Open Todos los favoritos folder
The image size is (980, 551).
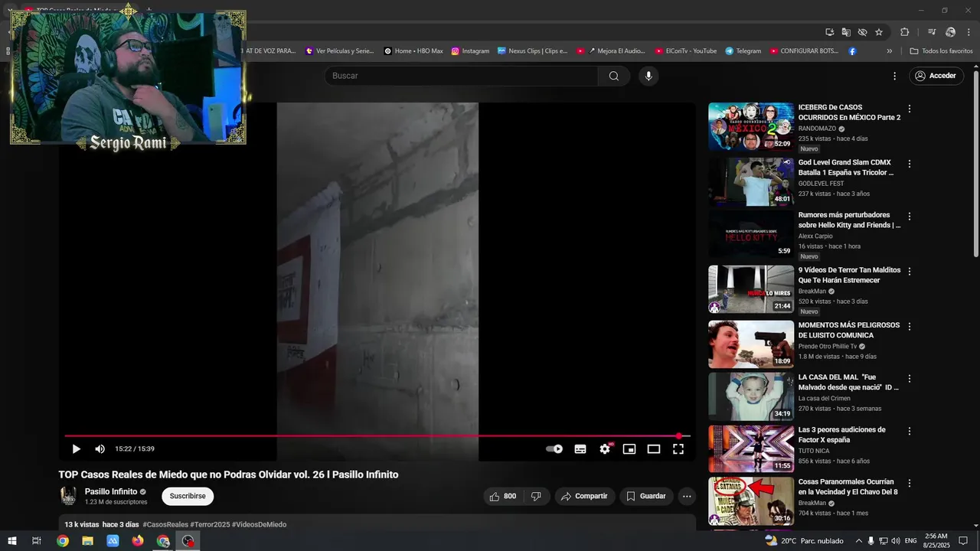coord(941,51)
